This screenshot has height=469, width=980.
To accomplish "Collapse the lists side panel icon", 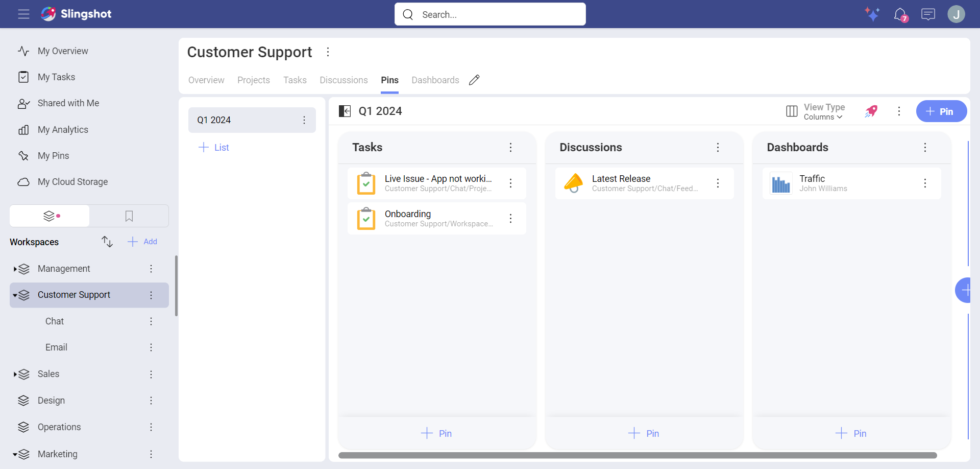I will tap(345, 111).
